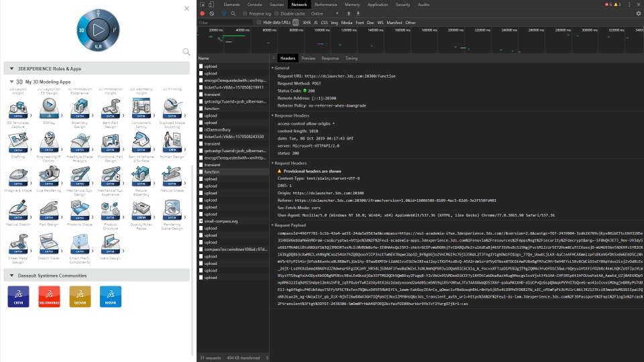This screenshot has height=362, width=644.
Task: Open the Photo to Shape app
Action: click(80, 210)
